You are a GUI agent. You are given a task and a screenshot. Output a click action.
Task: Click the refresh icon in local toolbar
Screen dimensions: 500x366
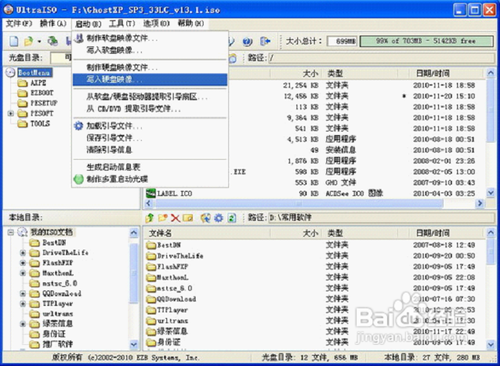tap(232, 218)
